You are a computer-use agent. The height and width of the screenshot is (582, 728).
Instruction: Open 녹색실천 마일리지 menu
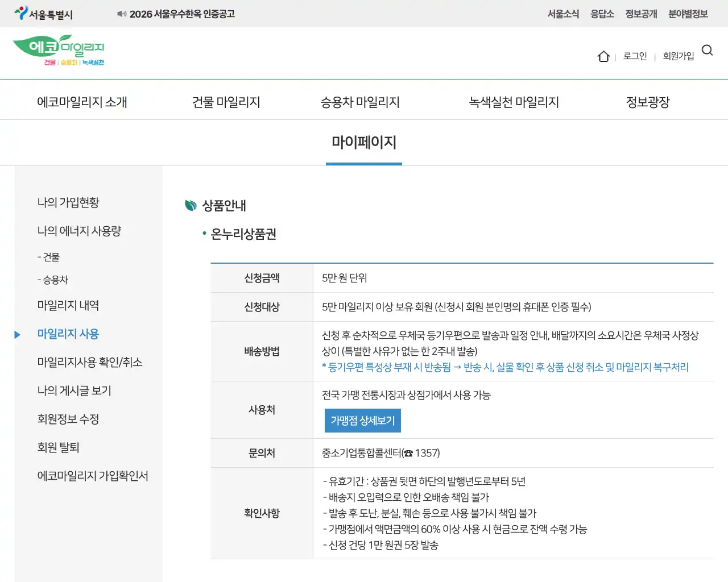pos(514,102)
